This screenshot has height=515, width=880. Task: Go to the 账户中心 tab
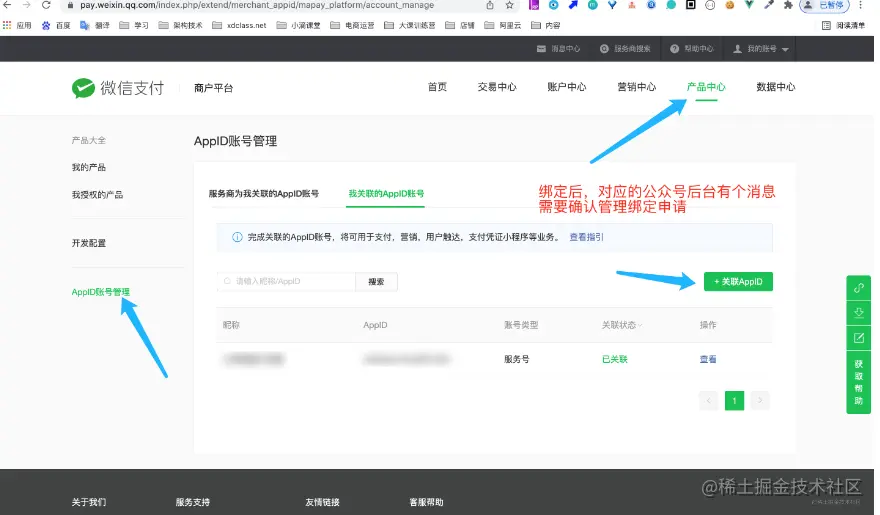point(567,87)
